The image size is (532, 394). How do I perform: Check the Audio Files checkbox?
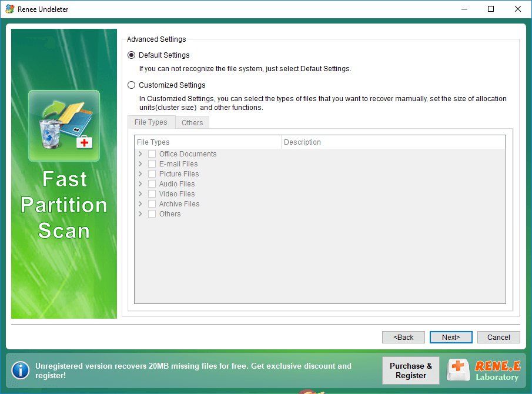tap(152, 184)
